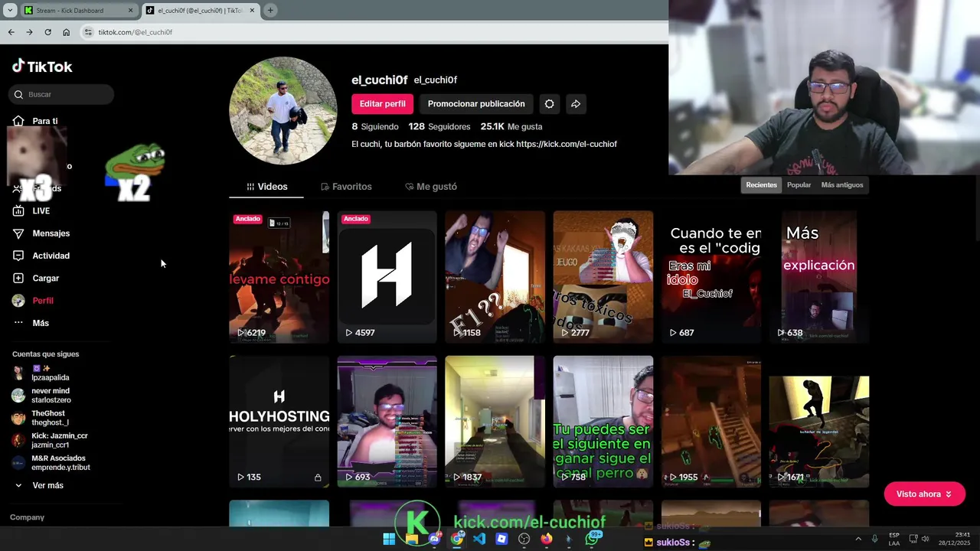The image size is (980, 551).
Task: Sort videos by Popular
Action: click(799, 185)
